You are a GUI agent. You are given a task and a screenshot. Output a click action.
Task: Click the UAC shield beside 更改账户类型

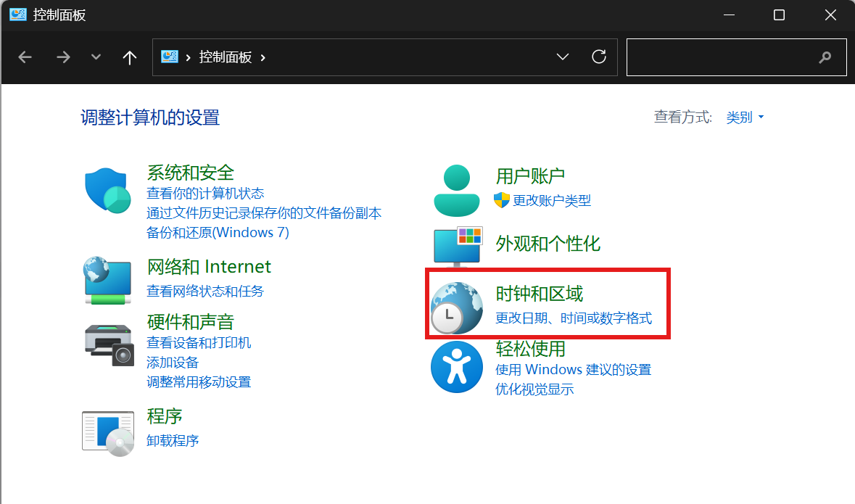click(x=502, y=200)
